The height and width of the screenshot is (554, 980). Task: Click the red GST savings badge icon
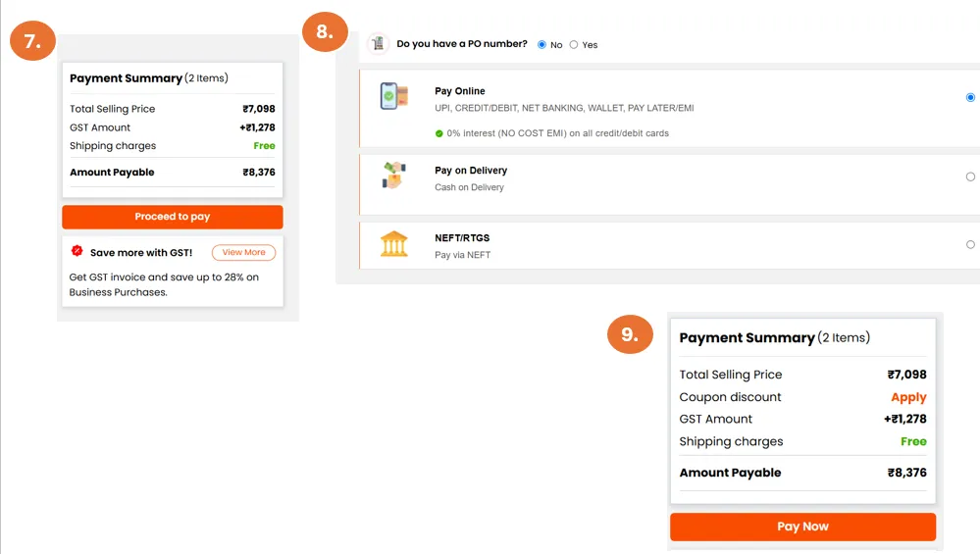tap(77, 252)
